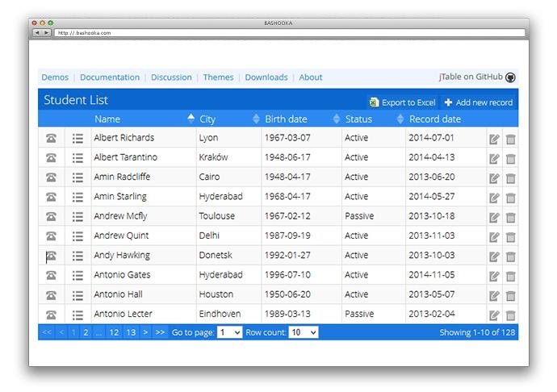
Task: Click the browser URL address field
Action: 290,32
